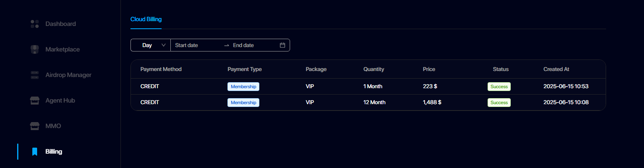Click Membership tag in 12 Month row

pos(243,103)
